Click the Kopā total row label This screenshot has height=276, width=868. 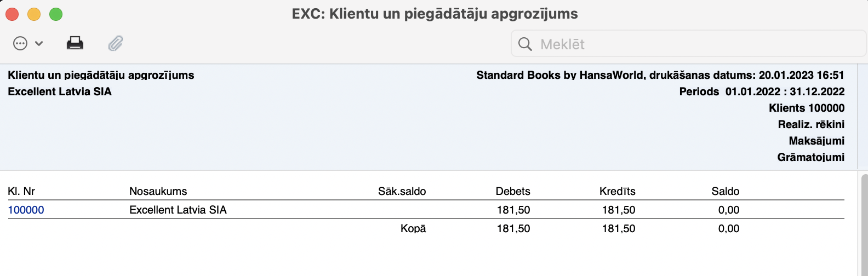pos(413,228)
